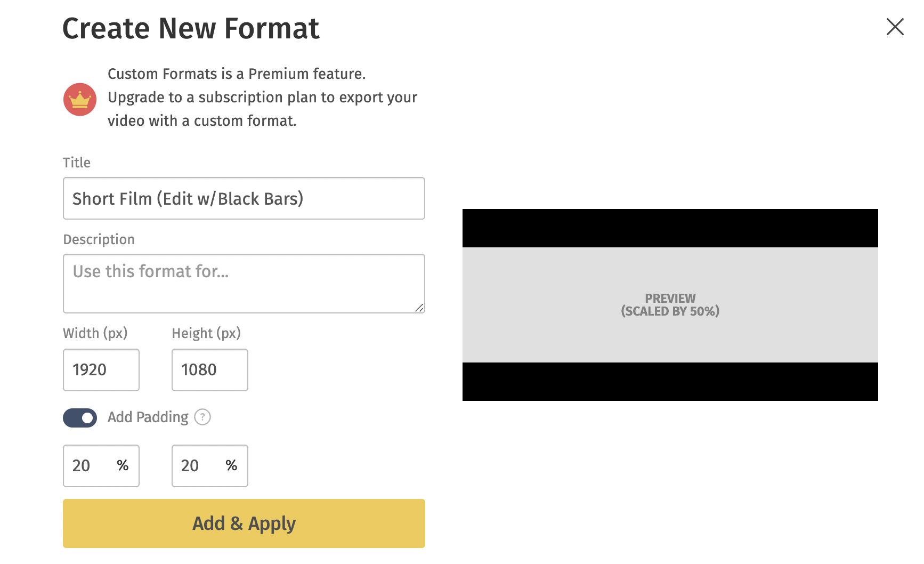Select the Width (px) input box
This screenshot has width=924, height=564.
(101, 370)
